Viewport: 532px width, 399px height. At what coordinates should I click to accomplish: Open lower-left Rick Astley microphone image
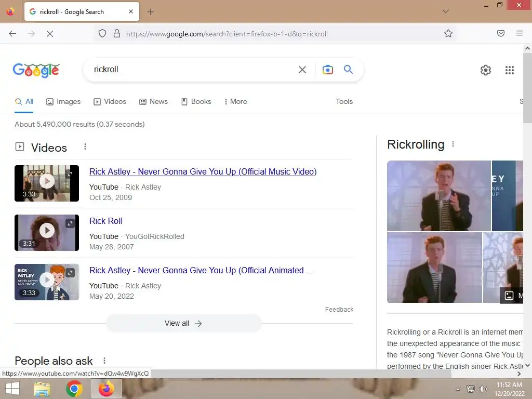pos(434,268)
